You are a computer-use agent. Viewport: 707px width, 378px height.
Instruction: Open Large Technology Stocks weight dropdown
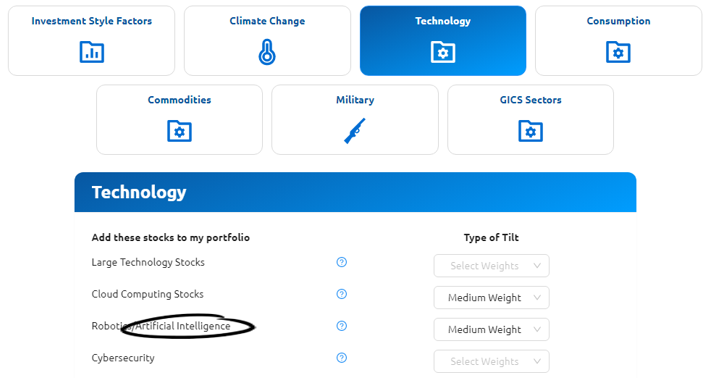[x=491, y=266]
